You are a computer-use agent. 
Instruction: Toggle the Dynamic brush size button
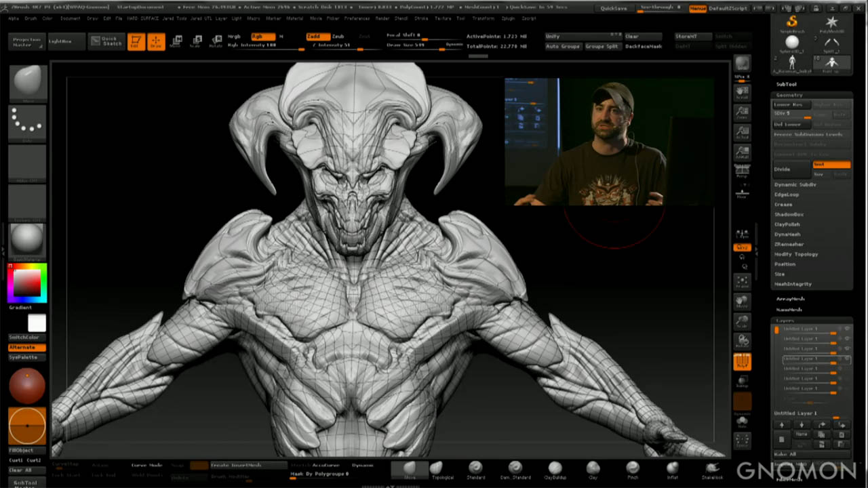(454, 45)
